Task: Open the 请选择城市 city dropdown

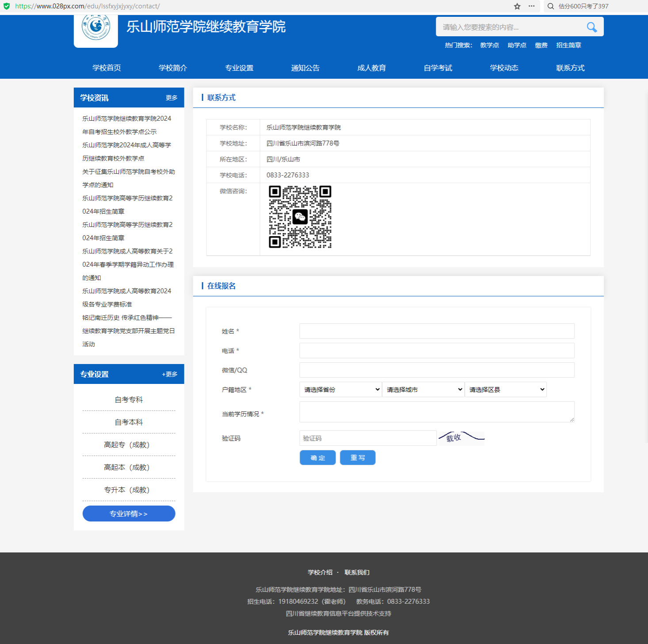Action: coord(423,390)
